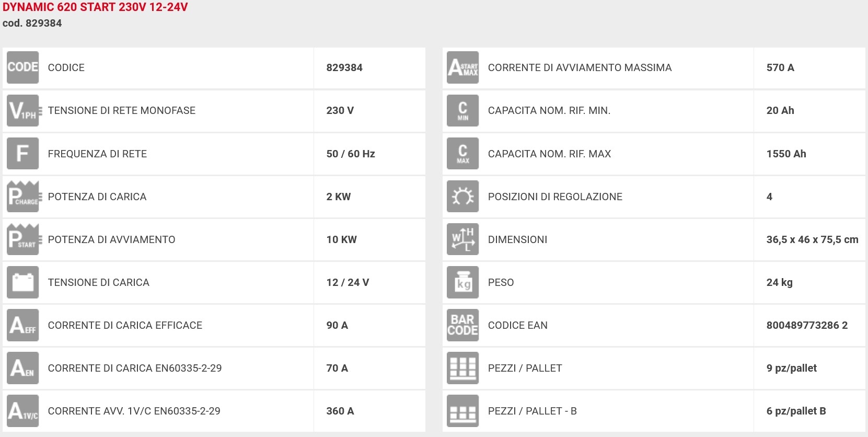
Task: Click the C MAX capacity icon
Action: [x=463, y=154]
